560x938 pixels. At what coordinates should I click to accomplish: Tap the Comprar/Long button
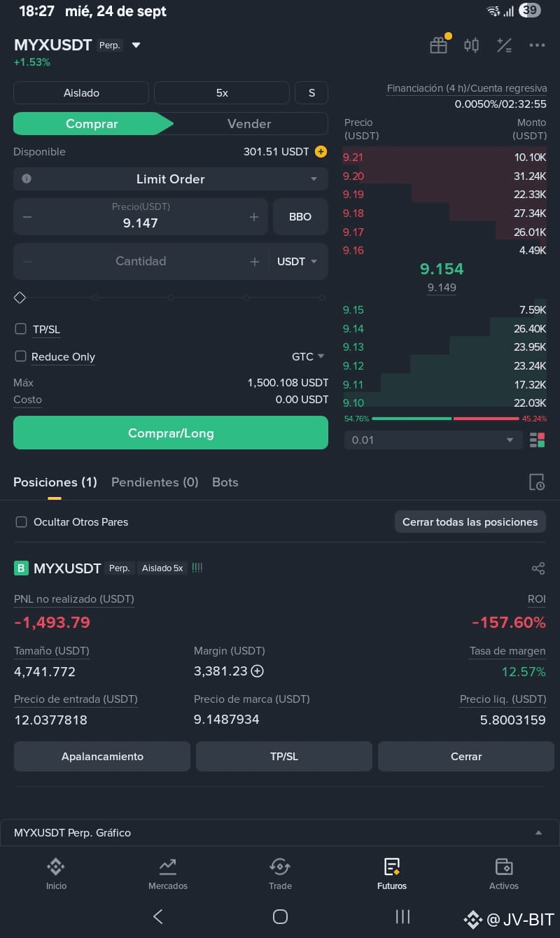(171, 433)
